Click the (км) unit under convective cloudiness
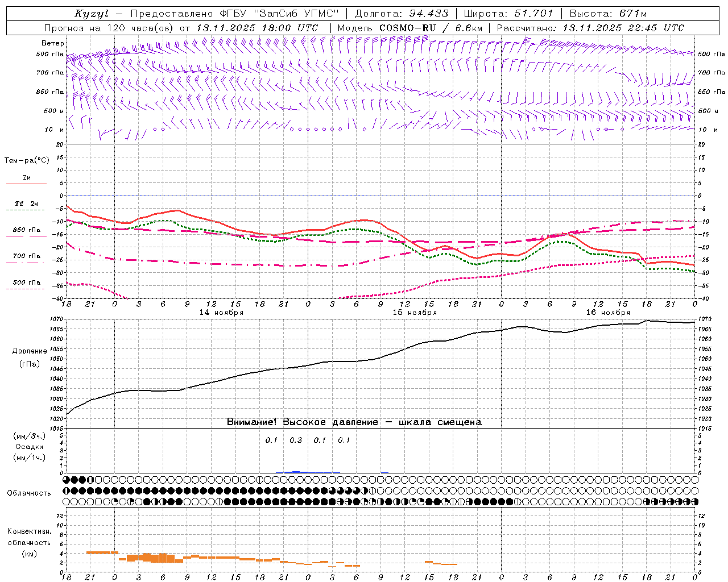Image resolution: width=728 pixels, height=582 pixels. (30, 554)
